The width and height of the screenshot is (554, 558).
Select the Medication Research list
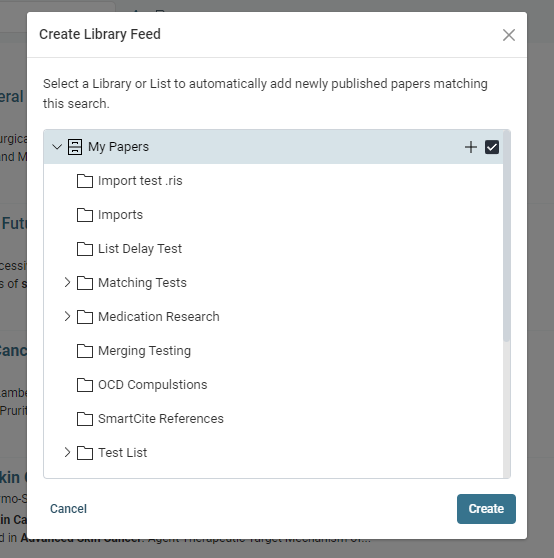159,317
